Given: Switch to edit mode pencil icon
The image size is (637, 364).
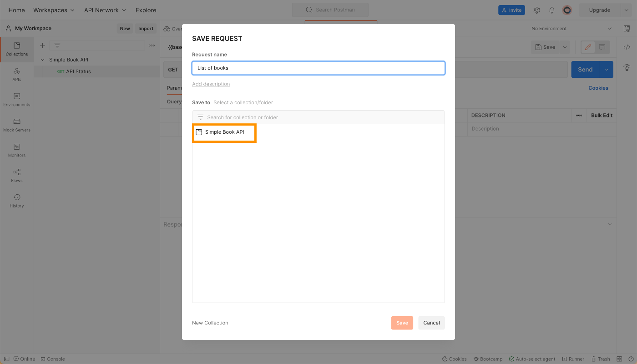Looking at the screenshot, I should [588, 47].
